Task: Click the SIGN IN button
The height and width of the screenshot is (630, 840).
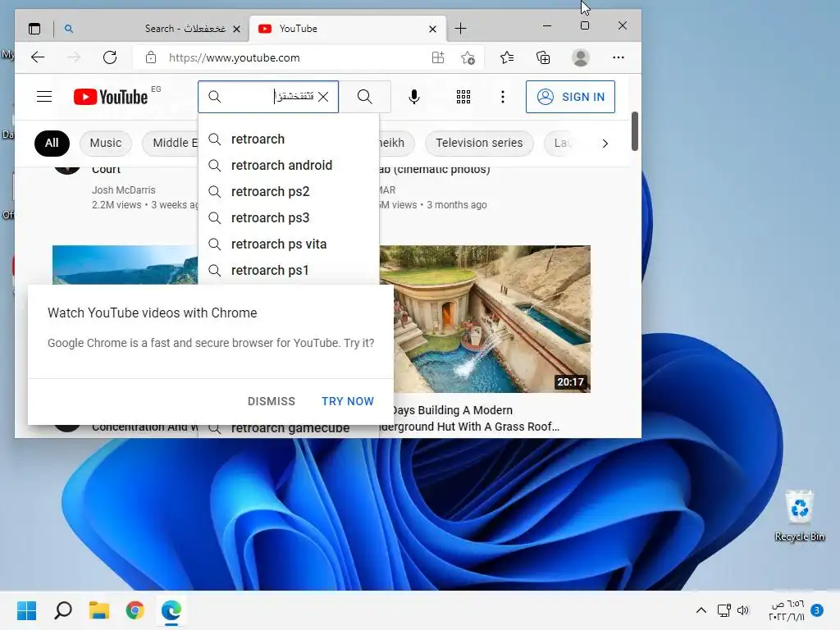Action: (x=570, y=97)
